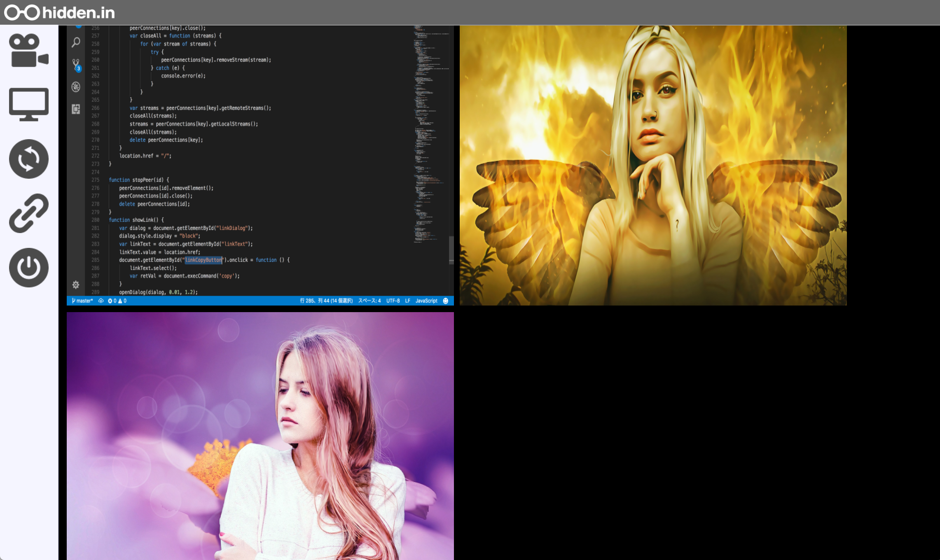
Task: Click the circular arrows switch icon
Action: 29,159
